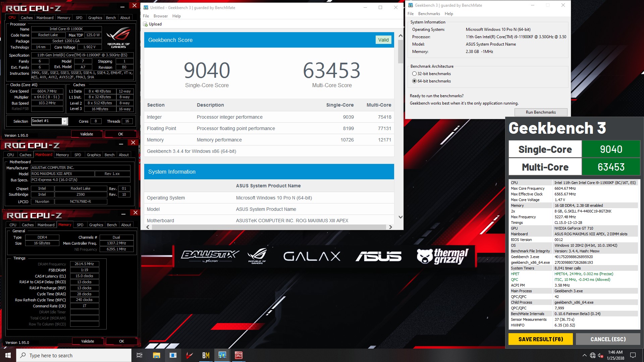Switch to Caches tab in top CPU-Z
Screen dimensions: 644x362
coord(27,18)
